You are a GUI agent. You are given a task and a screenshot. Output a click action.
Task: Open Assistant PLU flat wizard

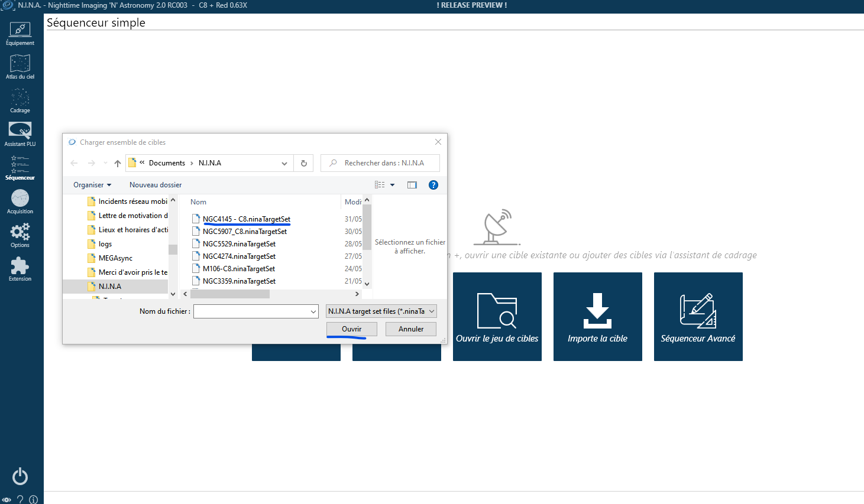pyautogui.click(x=20, y=134)
